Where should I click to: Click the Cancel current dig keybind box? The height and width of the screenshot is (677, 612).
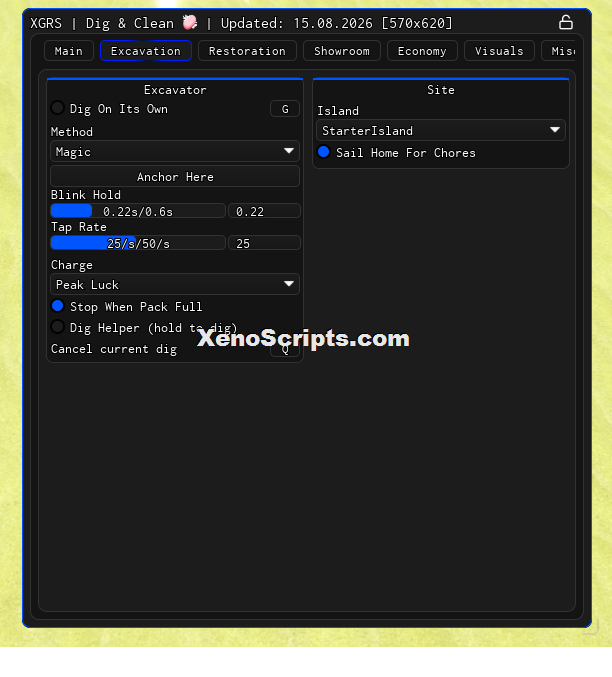click(x=285, y=349)
